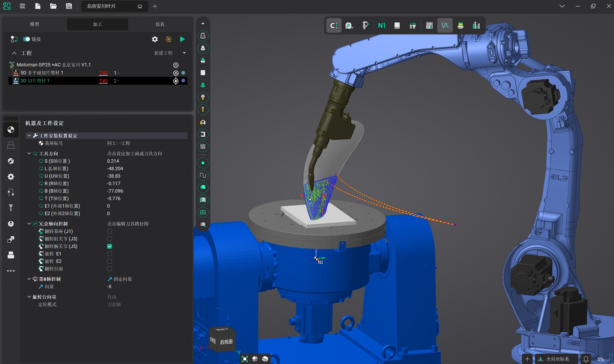Image resolution: width=614 pixels, height=364 pixels.
Task: Open a file with the folder icon
Action: [53, 6]
